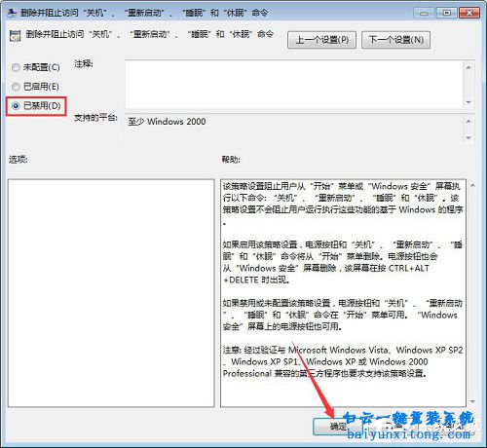Go to 上一个设置(P) previous setting
Image resolution: width=487 pixels, height=448 pixels.
[x=321, y=40]
